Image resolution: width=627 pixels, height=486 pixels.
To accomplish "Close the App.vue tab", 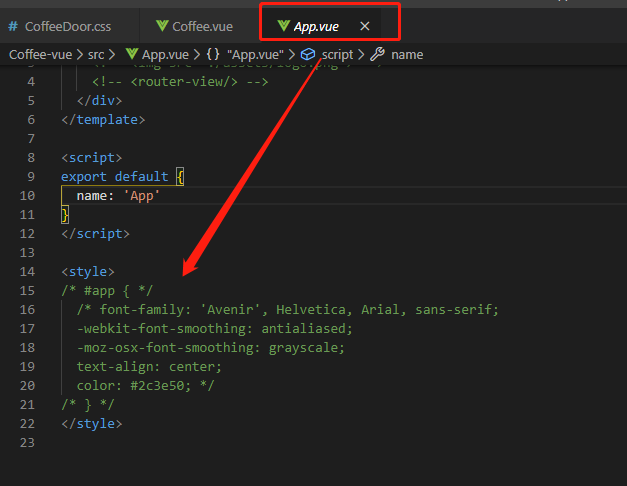I will click(365, 26).
